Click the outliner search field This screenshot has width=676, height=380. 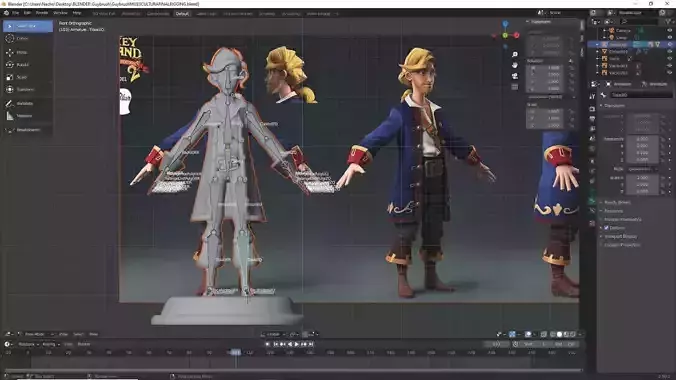(x=640, y=22)
